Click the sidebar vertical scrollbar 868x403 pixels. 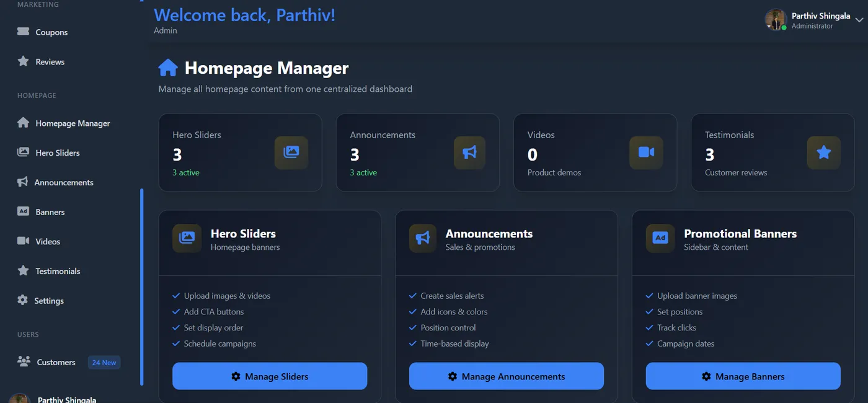tap(142, 287)
